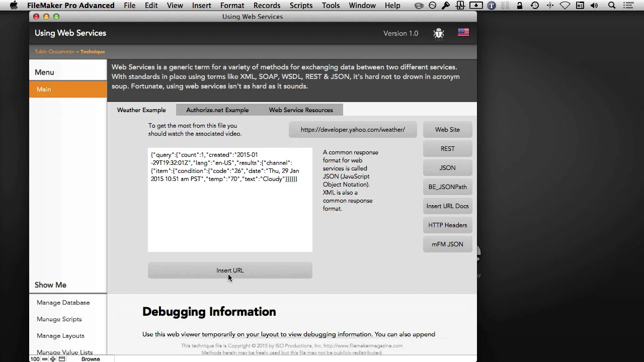The width and height of the screenshot is (644, 362).
Task: Click the HTTP Headers button
Action: coord(447,225)
